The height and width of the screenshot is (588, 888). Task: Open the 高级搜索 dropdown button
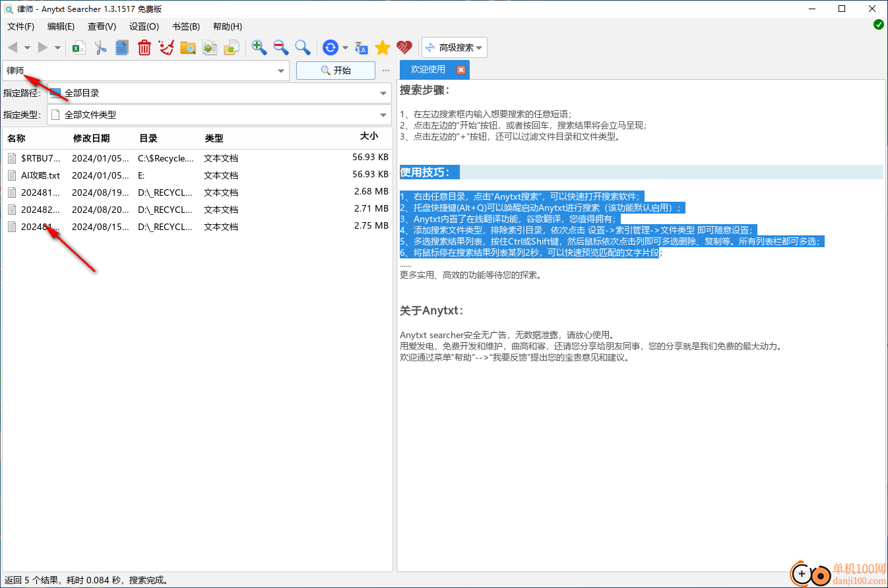click(x=455, y=47)
